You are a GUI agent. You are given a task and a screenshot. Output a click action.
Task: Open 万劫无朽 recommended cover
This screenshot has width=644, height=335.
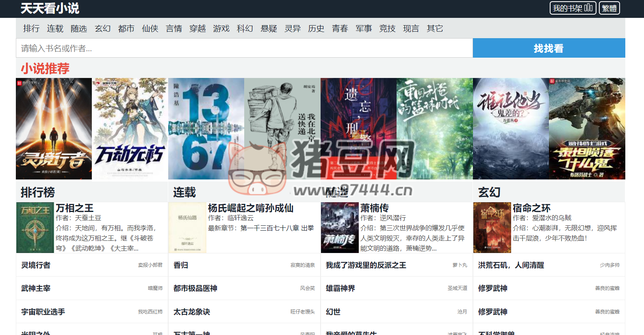[130, 129]
